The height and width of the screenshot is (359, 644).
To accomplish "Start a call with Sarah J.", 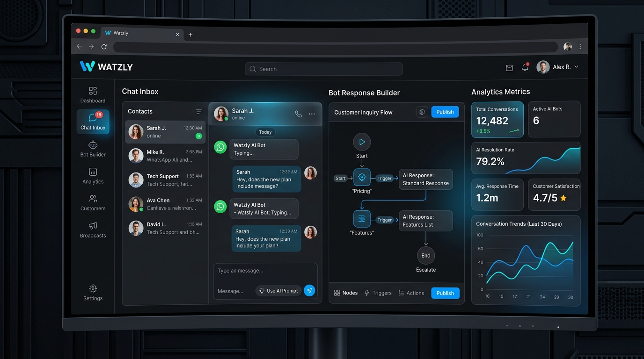I will tap(298, 114).
